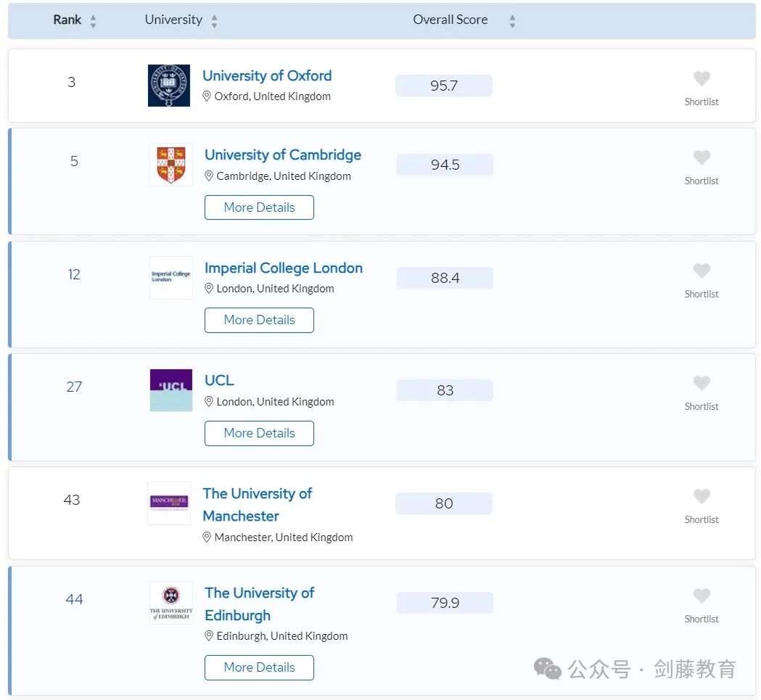Click location pin beside Oxford, United Kingdom
This screenshot has height=700, width=761.
[x=207, y=96]
